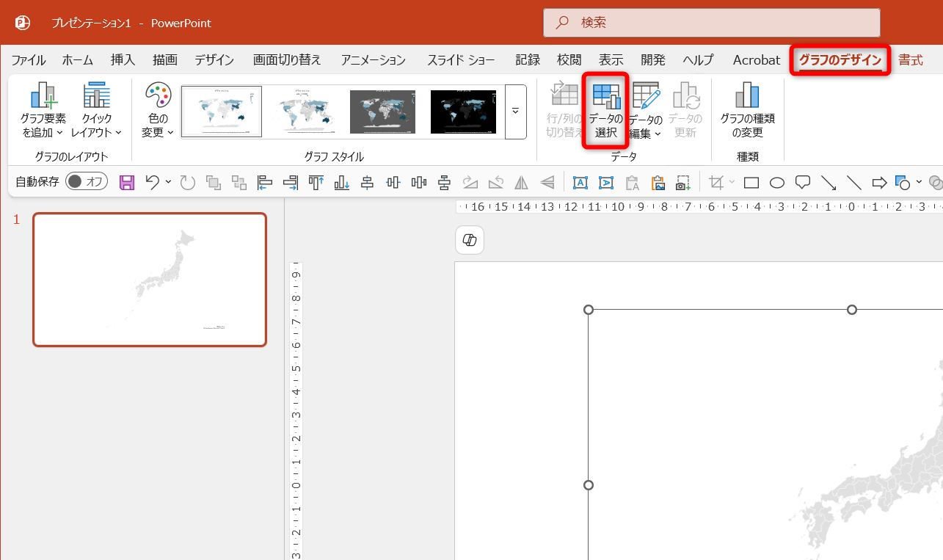
Task: Select the speech bubble callout shape
Action: point(803,183)
